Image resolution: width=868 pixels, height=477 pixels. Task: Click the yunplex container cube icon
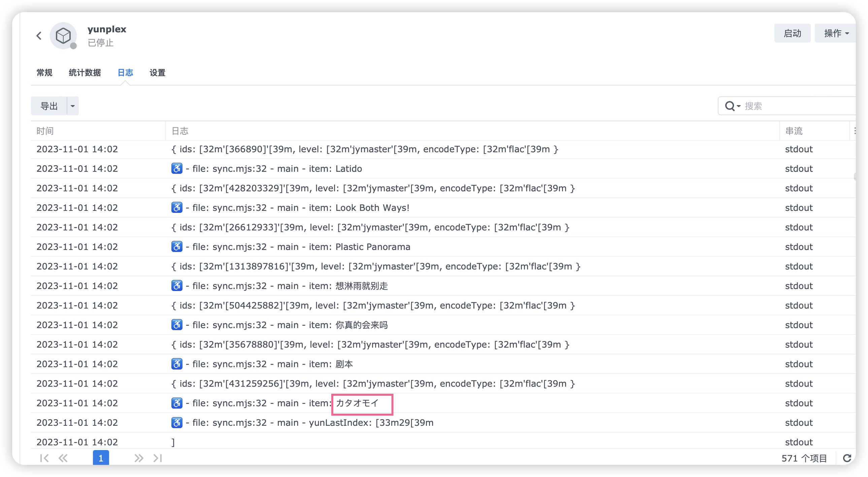click(63, 35)
